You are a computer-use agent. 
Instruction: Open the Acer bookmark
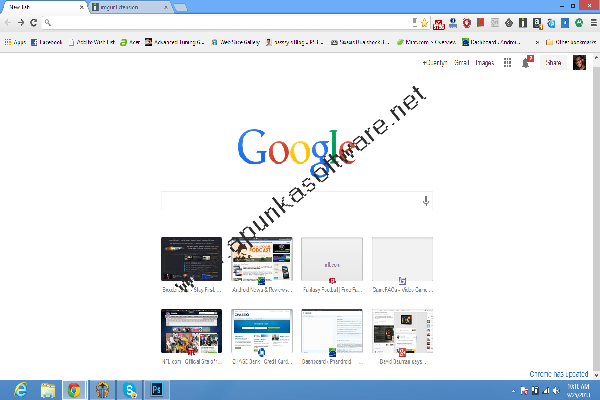[x=130, y=42]
